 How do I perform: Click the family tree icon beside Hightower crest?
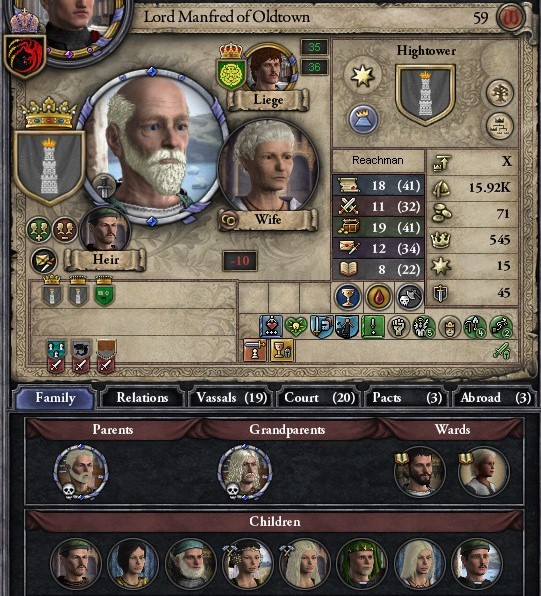500,127
